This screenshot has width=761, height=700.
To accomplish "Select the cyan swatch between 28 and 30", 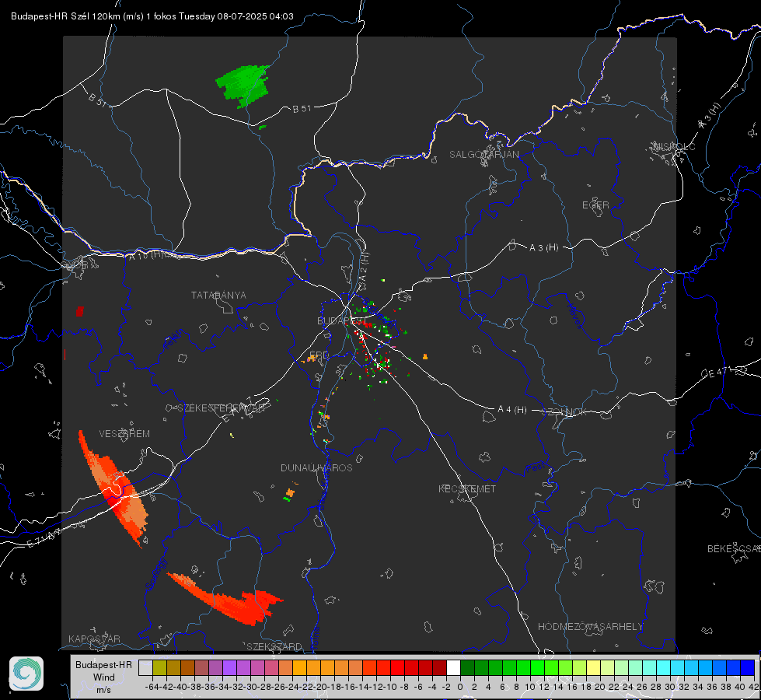I will 663,667.
